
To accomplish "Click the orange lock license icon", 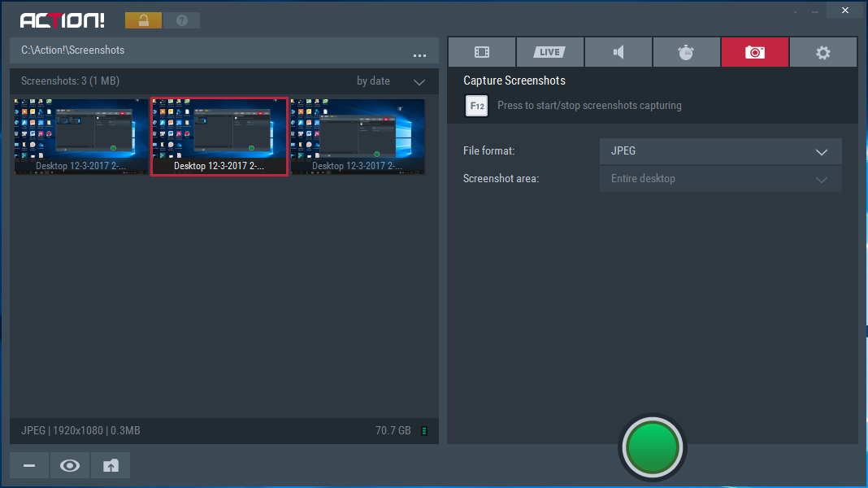I will point(143,20).
